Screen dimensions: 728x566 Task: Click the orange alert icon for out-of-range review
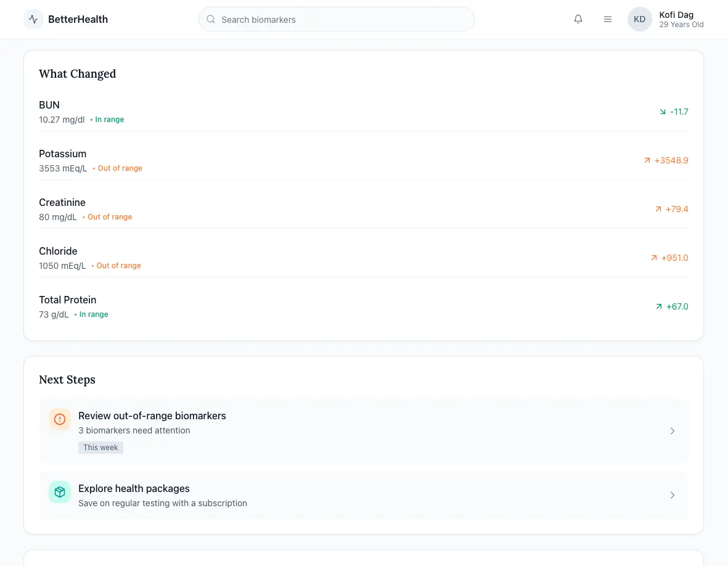[60, 419]
